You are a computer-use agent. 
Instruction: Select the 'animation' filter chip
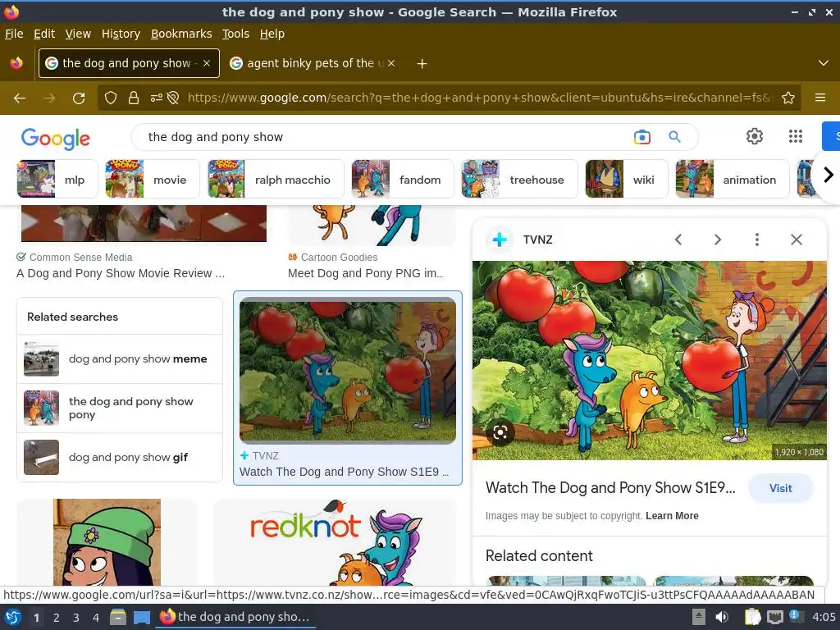coord(732,180)
